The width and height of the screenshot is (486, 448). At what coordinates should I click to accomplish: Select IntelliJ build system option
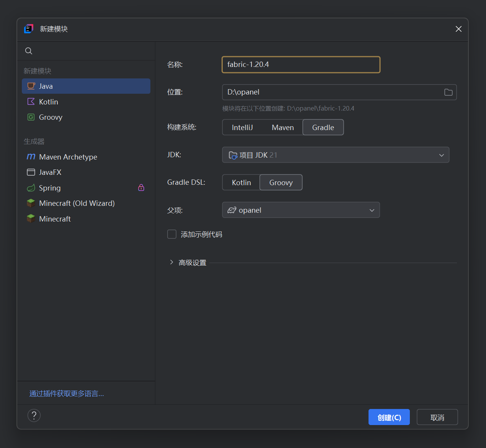[x=242, y=127]
